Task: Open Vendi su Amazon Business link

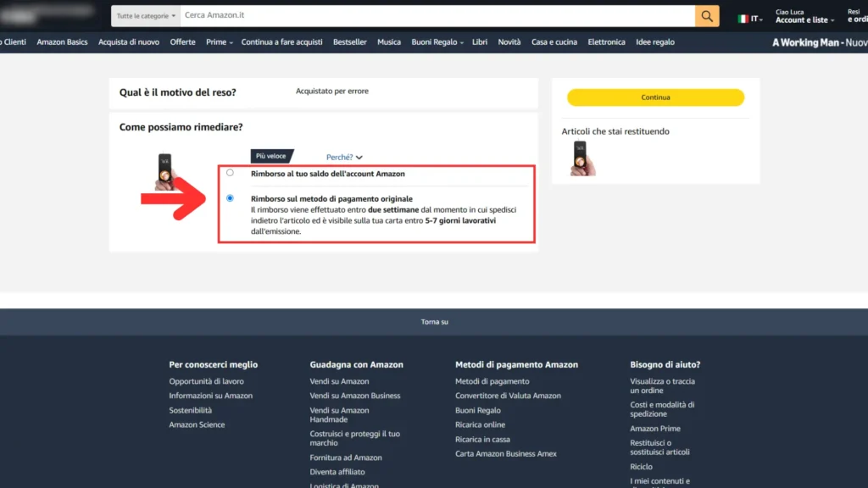Action: 355,396
